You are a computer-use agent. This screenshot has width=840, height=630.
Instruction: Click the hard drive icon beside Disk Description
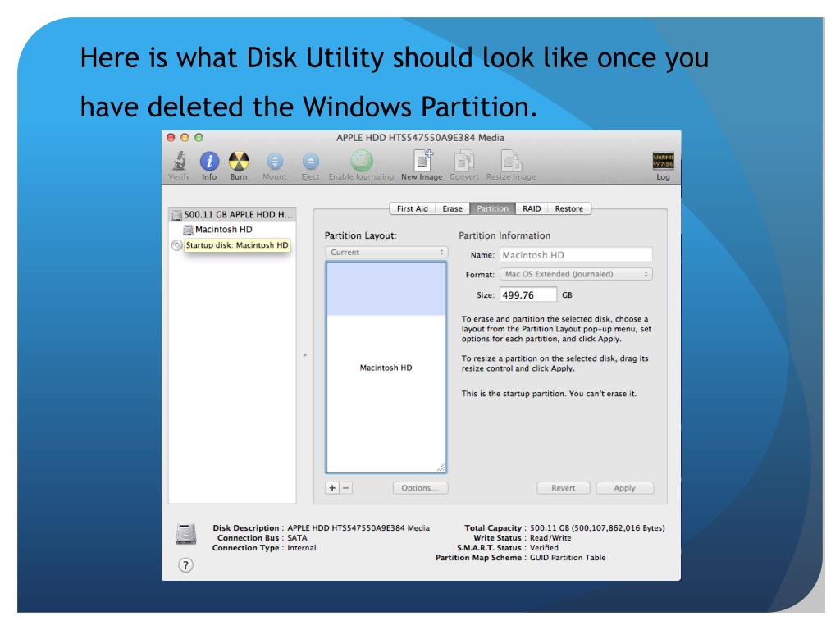coord(186,534)
